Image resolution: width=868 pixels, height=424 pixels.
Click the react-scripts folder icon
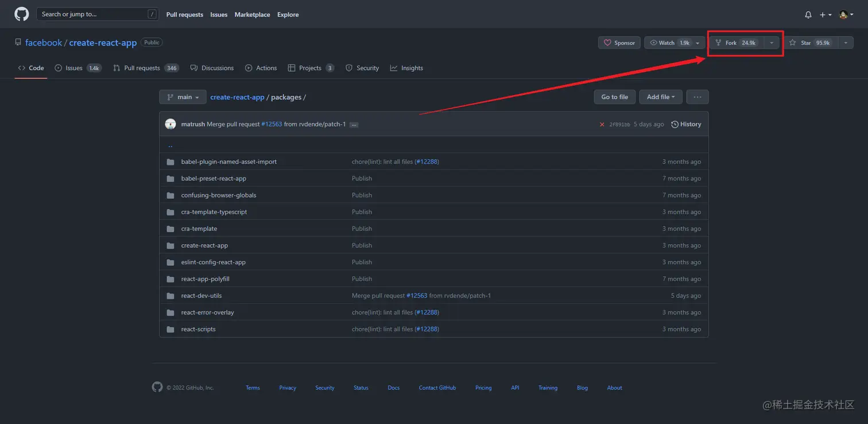point(170,329)
